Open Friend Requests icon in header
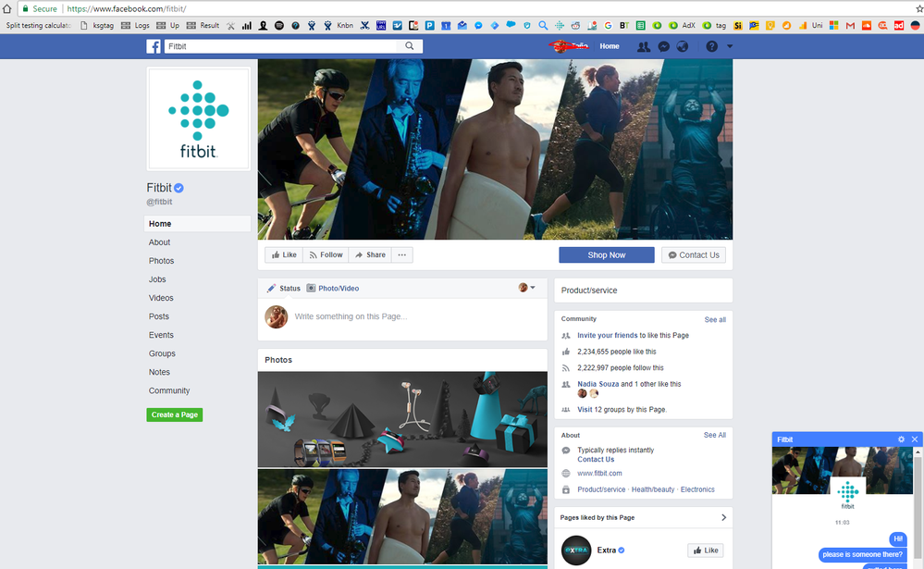The height and width of the screenshot is (569, 924). point(644,46)
